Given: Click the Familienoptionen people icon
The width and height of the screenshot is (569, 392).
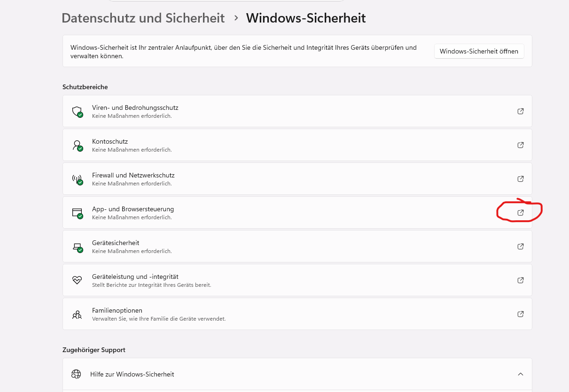Looking at the screenshot, I should click(x=77, y=314).
